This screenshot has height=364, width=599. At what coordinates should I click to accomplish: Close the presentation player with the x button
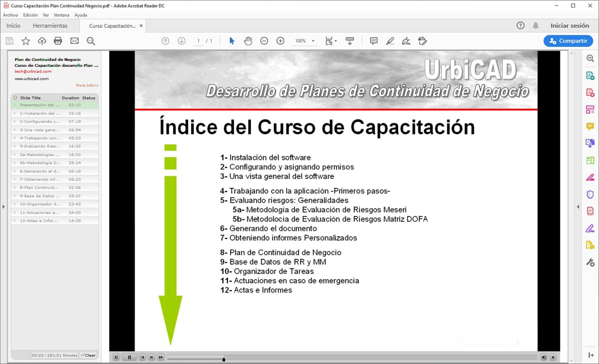pyautogui.click(x=553, y=357)
